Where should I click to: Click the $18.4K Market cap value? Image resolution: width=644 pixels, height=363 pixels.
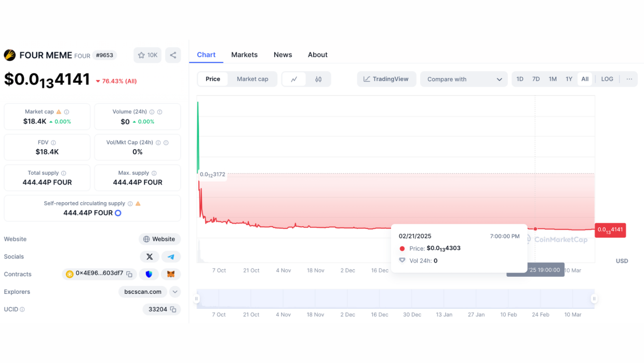(x=35, y=121)
